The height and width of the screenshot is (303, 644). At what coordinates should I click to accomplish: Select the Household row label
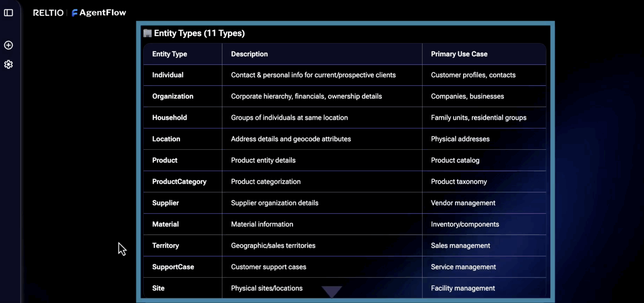click(x=170, y=118)
